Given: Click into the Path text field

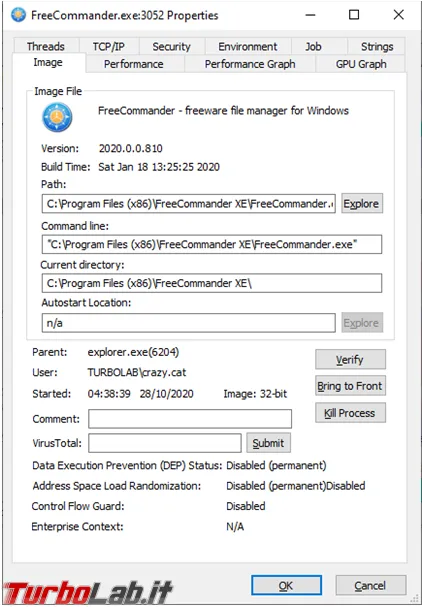Looking at the screenshot, I should (189, 204).
